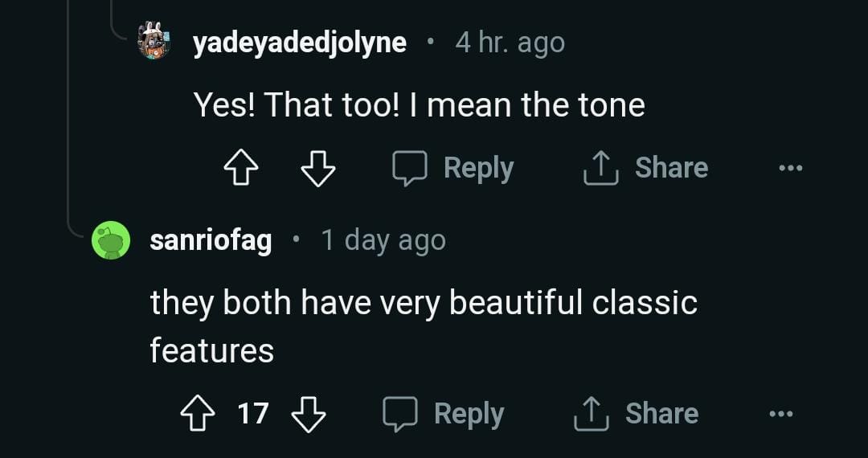Share yadeyadedjolyne's comment
This screenshot has width=868, height=458.
[645, 168]
